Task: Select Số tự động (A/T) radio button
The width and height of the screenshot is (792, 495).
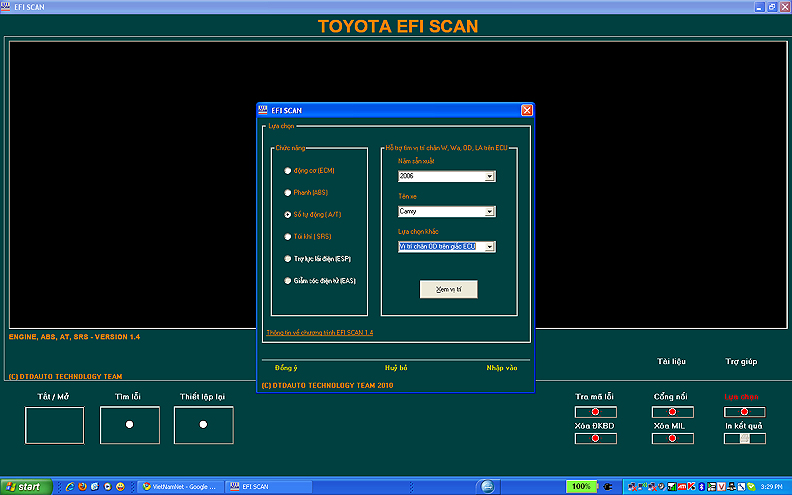Action: pyautogui.click(x=287, y=215)
